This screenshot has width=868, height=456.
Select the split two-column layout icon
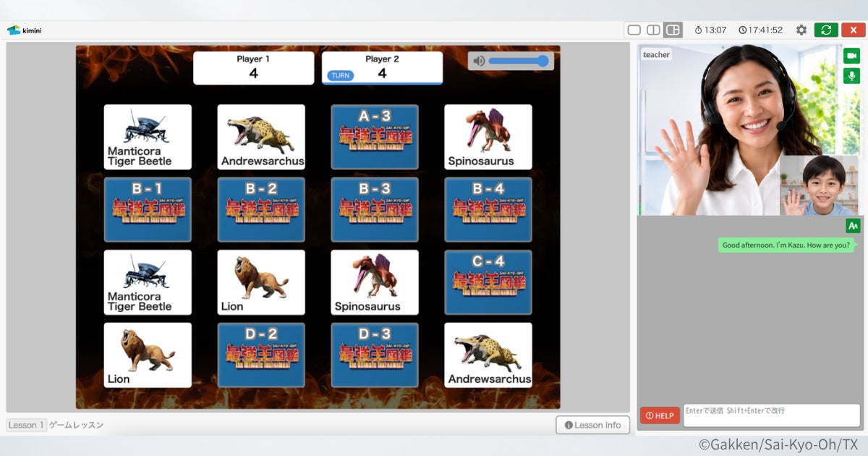click(x=653, y=30)
